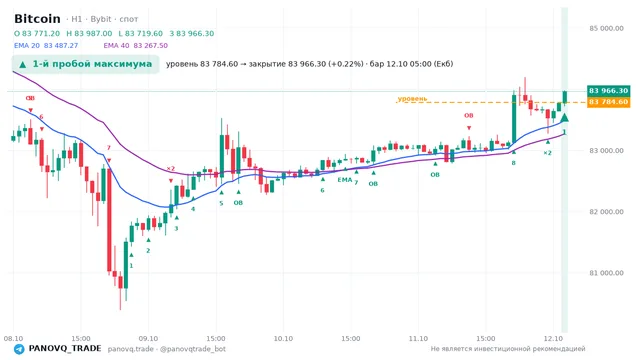Click the green triangle in the breakout badge

pos(23,64)
